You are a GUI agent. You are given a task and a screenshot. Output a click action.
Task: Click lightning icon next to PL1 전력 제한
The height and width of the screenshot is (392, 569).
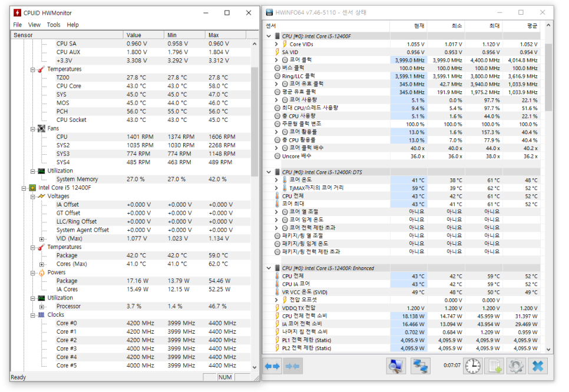click(277, 340)
